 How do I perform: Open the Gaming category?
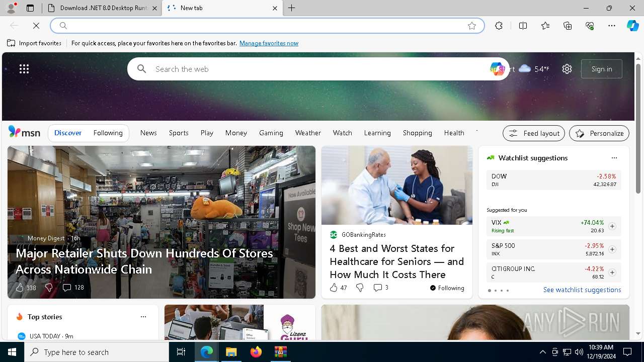click(x=271, y=133)
